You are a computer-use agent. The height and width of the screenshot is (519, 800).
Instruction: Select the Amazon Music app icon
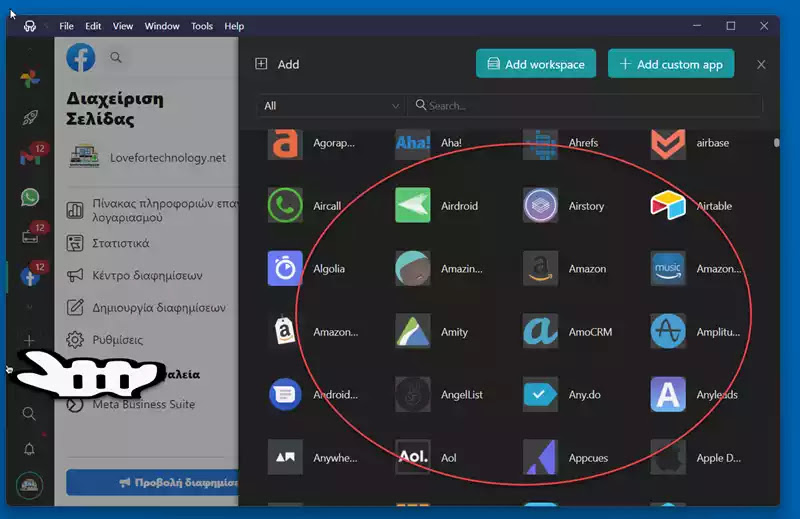[668, 268]
